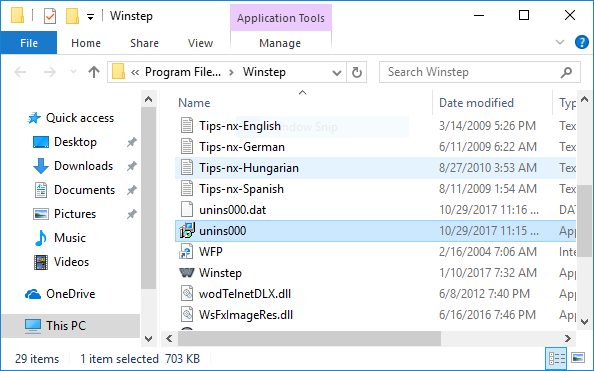Select the Tips-nx-Hungarian file icon
The image size is (594, 371).
tap(187, 167)
